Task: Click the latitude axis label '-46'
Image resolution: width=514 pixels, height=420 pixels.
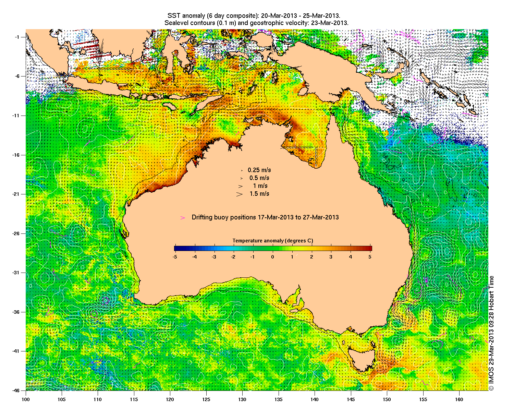Action: 16,391
